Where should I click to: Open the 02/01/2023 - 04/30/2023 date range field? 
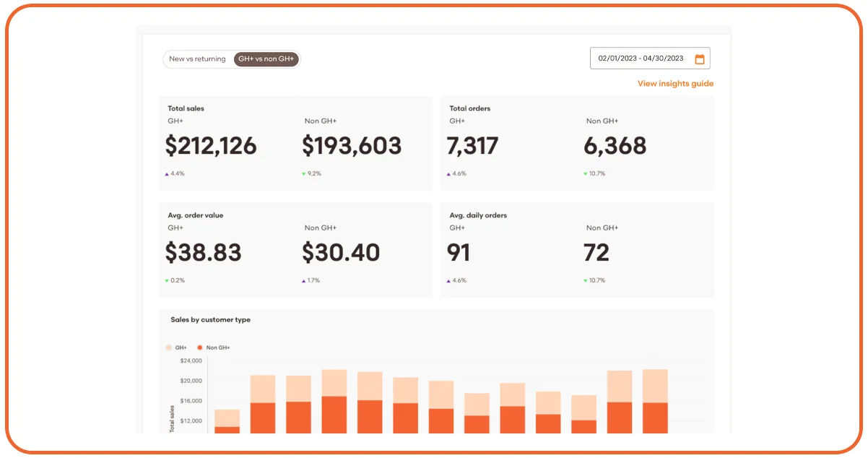(x=641, y=59)
